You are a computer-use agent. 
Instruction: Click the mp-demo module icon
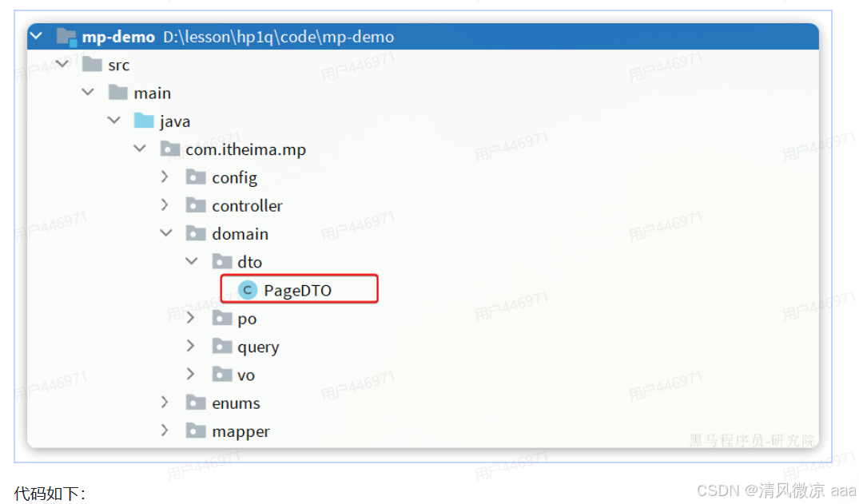pyautogui.click(x=66, y=38)
